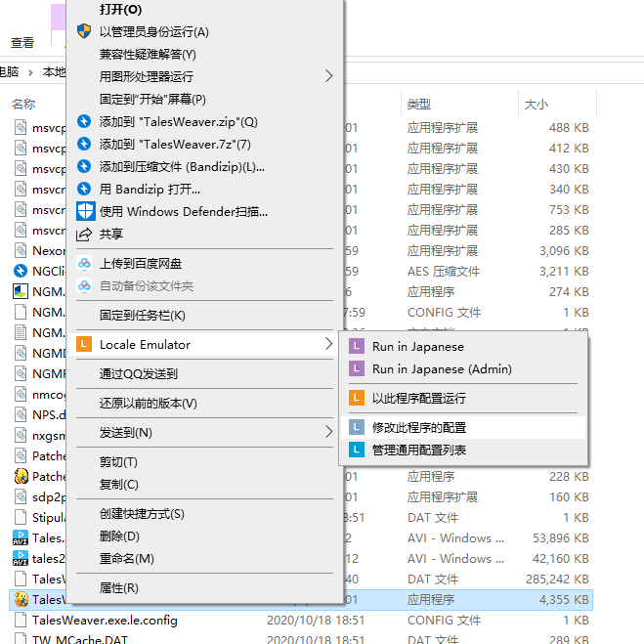644x644 pixels.
Task: Expand the Locale Emulator submenu arrow
Action: [328, 344]
